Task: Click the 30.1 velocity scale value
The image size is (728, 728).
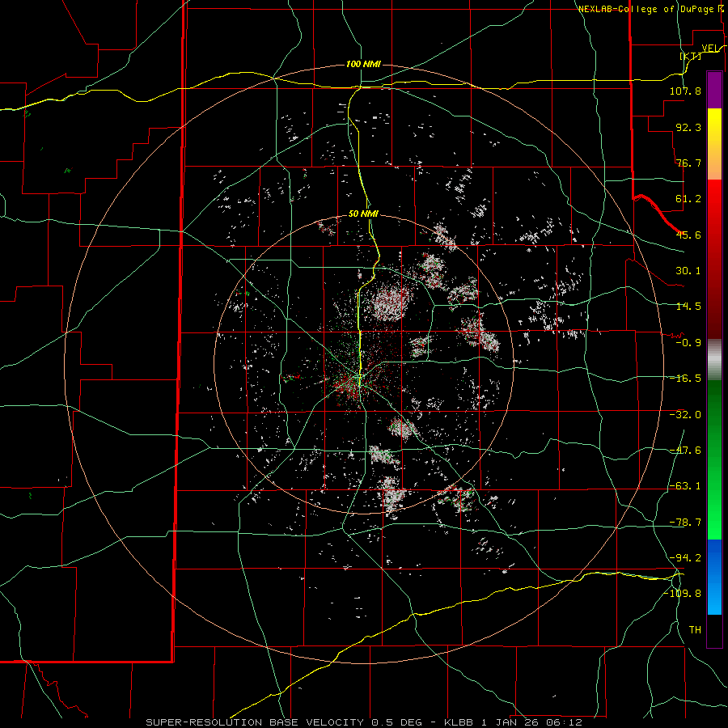Action: click(x=688, y=271)
